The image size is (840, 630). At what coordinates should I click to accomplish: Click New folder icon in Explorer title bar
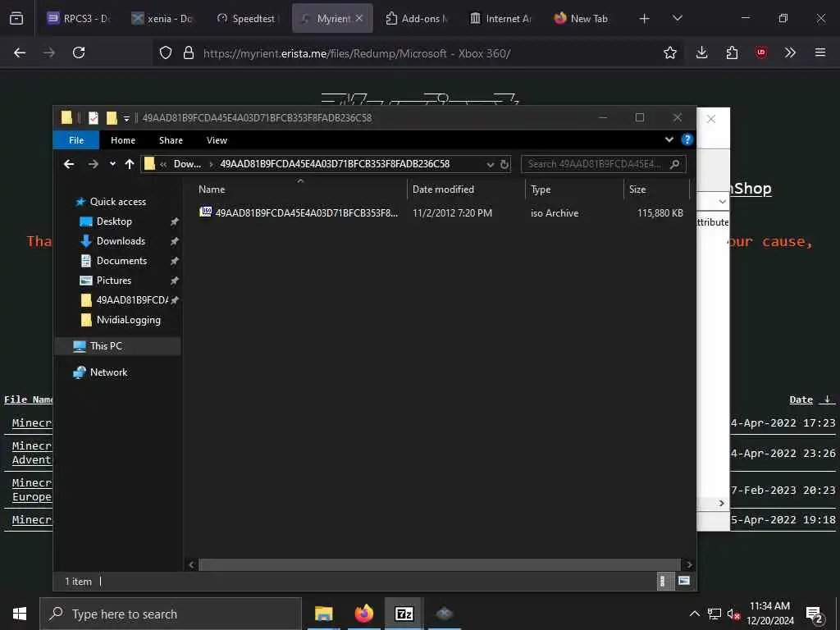pyautogui.click(x=112, y=118)
